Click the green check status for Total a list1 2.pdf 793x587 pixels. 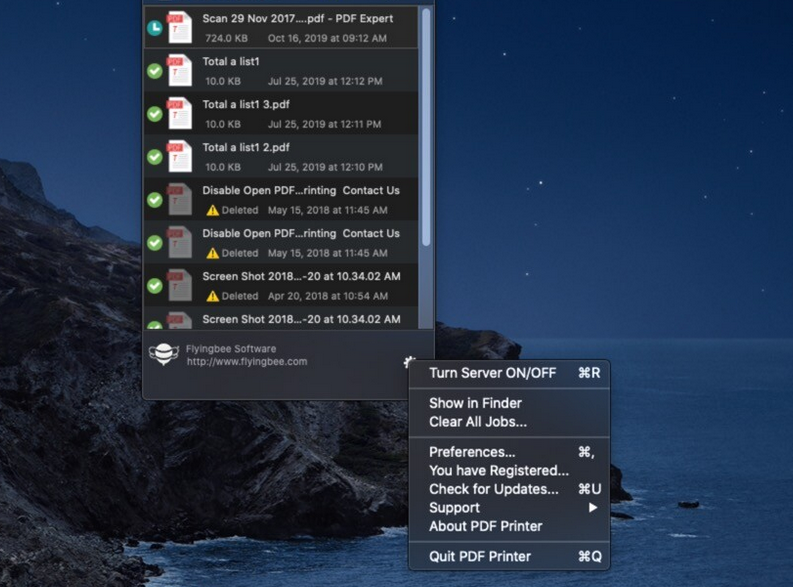pyautogui.click(x=155, y=157)
